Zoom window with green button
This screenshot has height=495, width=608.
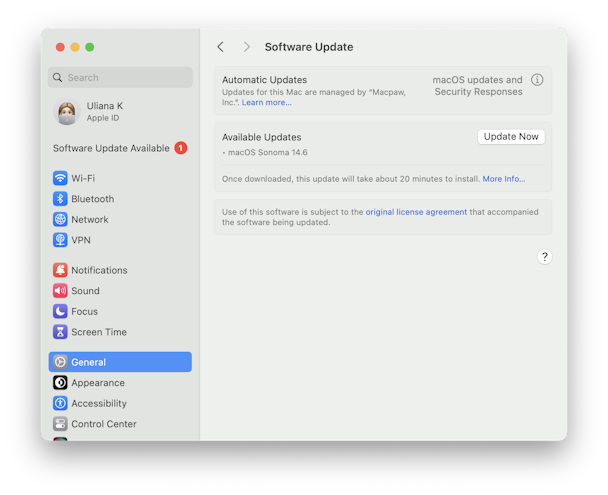point(90,47)
